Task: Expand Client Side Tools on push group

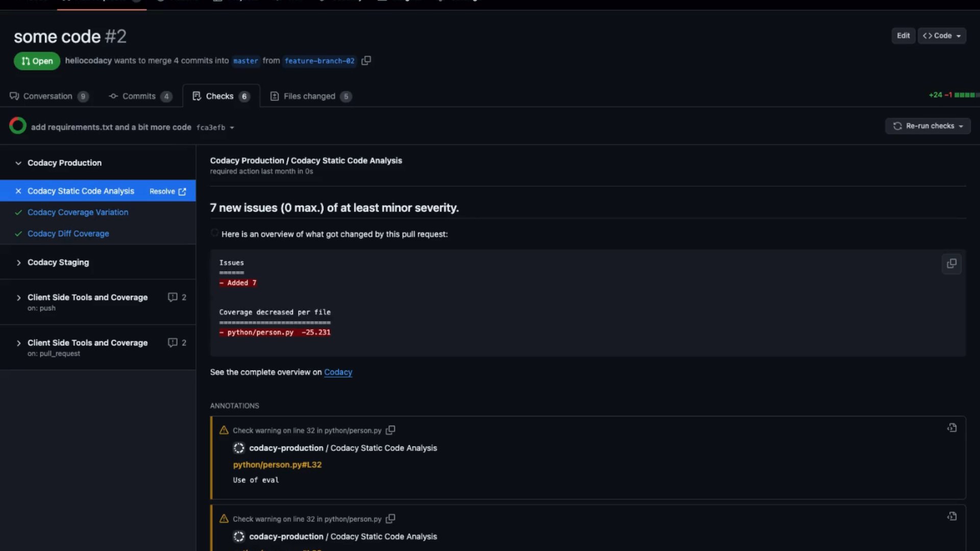Action: [18, 298]
